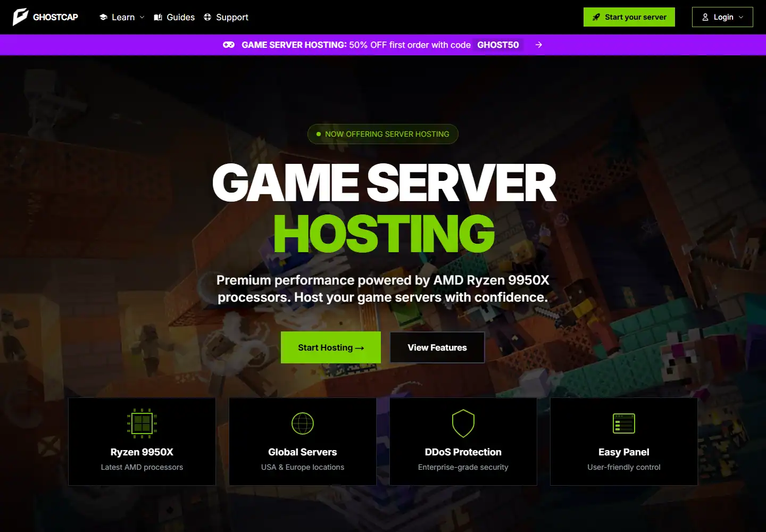Expand the Learn dropdown chevron
Screen dimensions: 766x532
click(x=142, y=17)
